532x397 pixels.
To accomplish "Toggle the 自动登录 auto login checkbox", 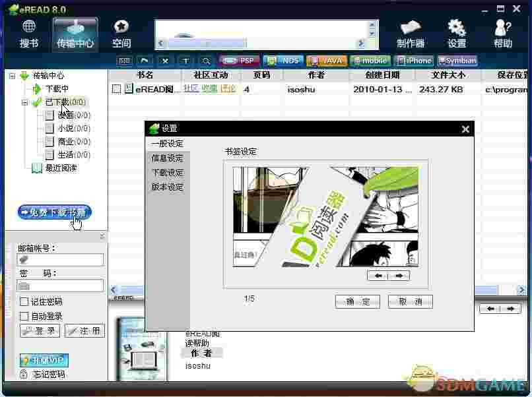I will tap(24, 317).
